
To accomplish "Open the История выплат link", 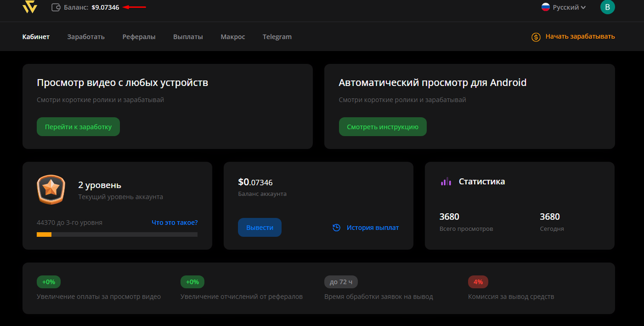I will coord(373,228).
